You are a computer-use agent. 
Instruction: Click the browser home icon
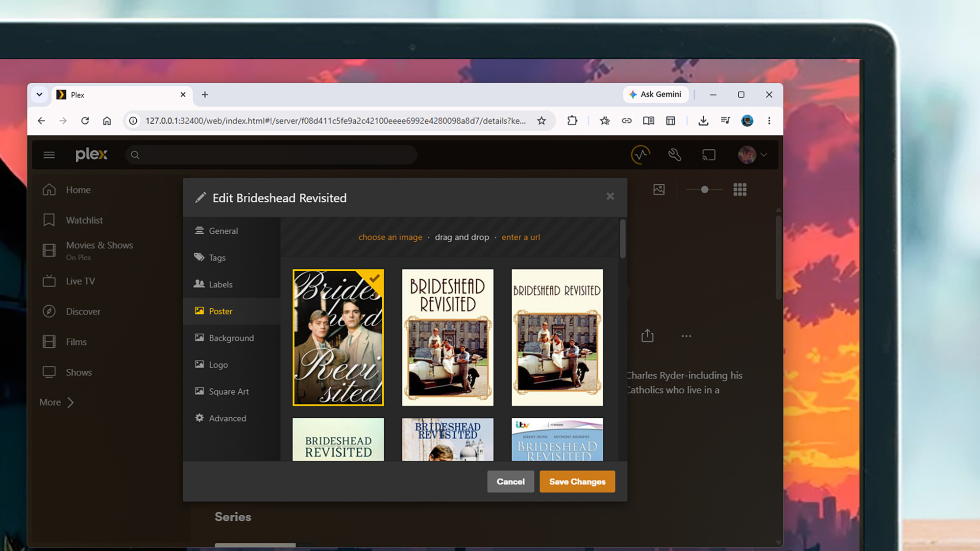coord(107,120)
